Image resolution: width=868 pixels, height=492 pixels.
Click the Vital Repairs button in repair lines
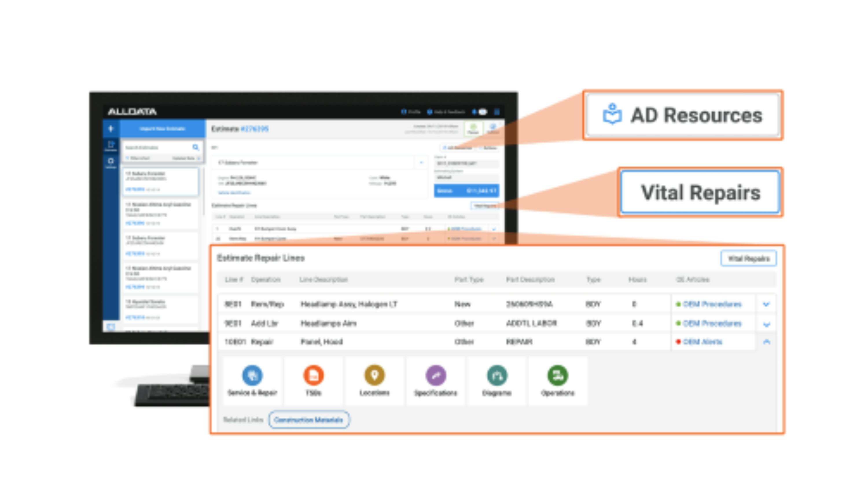pyautogui.click(x=748, y=259)
